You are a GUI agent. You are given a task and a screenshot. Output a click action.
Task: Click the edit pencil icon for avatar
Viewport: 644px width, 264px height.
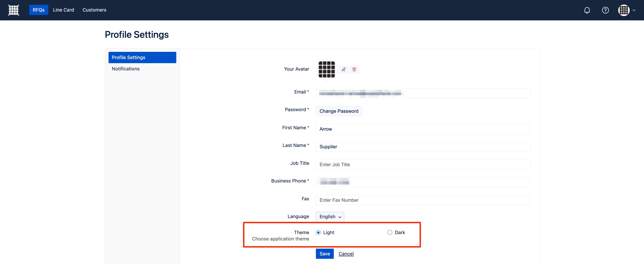(343, 69)
